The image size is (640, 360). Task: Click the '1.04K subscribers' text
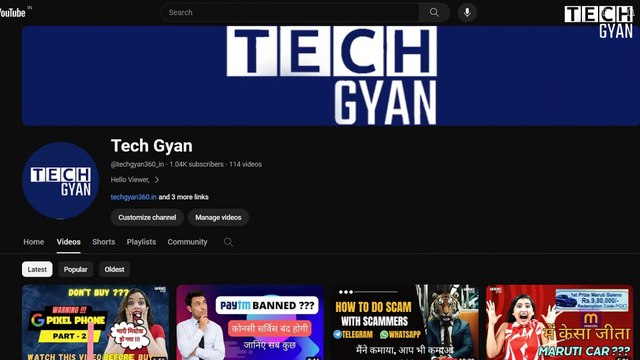pyautogui.click(x=196, y=164)
